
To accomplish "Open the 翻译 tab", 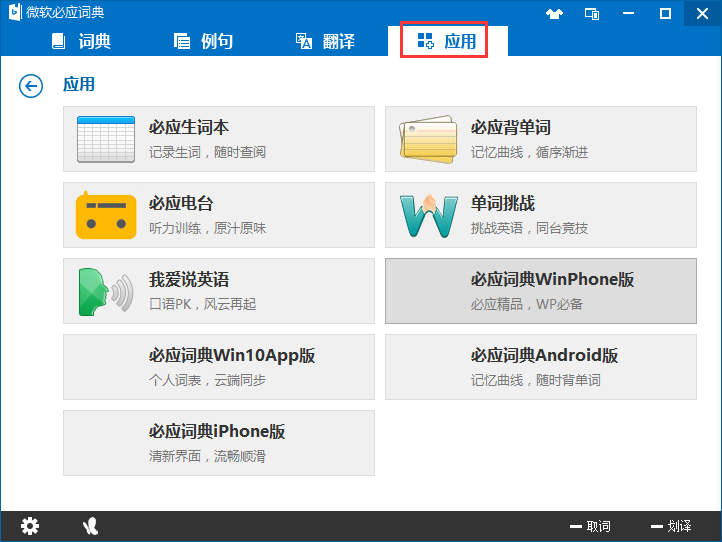I will click(x=325, y=41).
